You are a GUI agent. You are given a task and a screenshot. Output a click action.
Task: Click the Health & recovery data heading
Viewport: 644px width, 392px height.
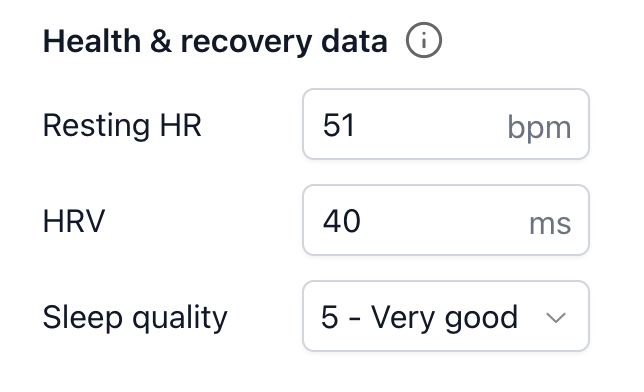click(215, 41)
